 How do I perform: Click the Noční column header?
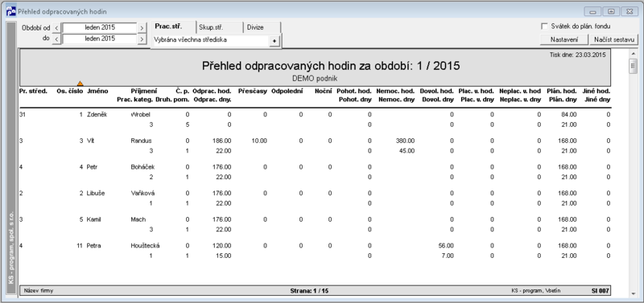(x=324, y=91)
